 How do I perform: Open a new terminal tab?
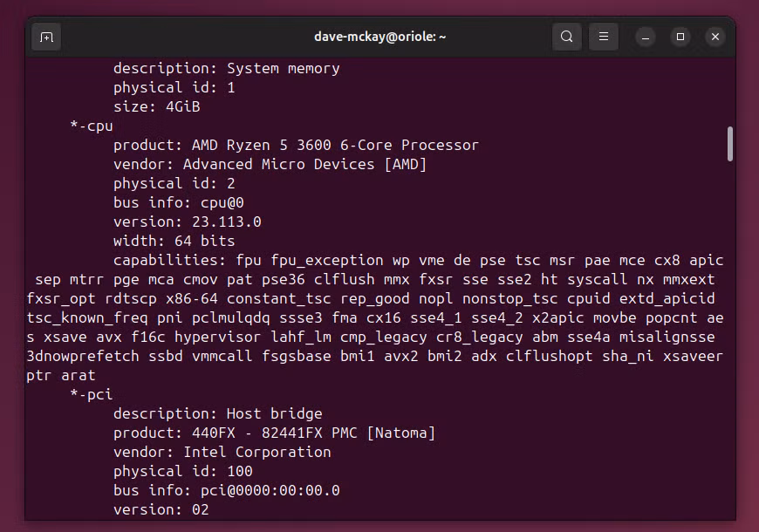pyautogui.click(x=46, y=37)
